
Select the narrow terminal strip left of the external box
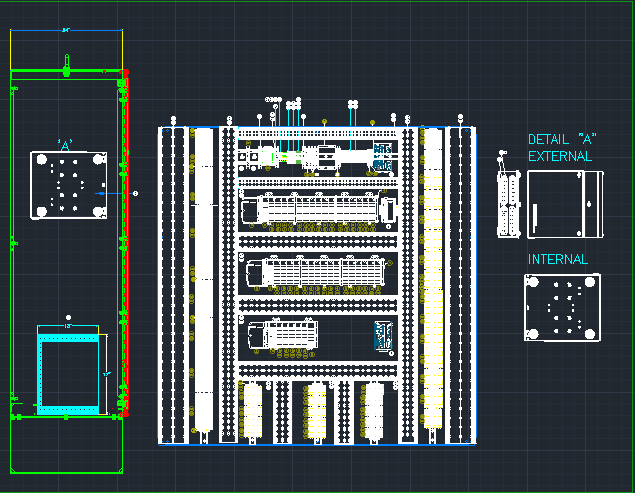point(509,205)
